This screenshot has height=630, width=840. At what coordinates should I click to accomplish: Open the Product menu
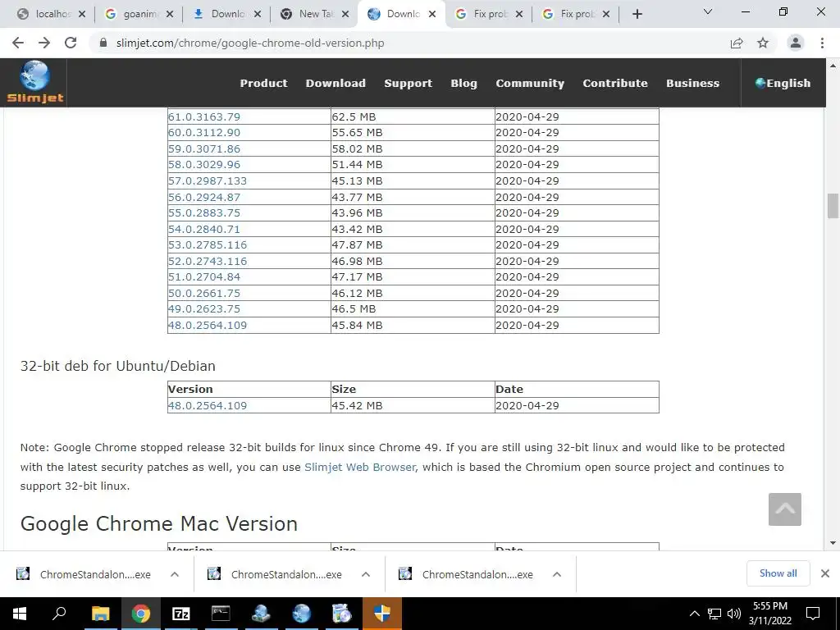pyautogui.click(x=263, y=83)
